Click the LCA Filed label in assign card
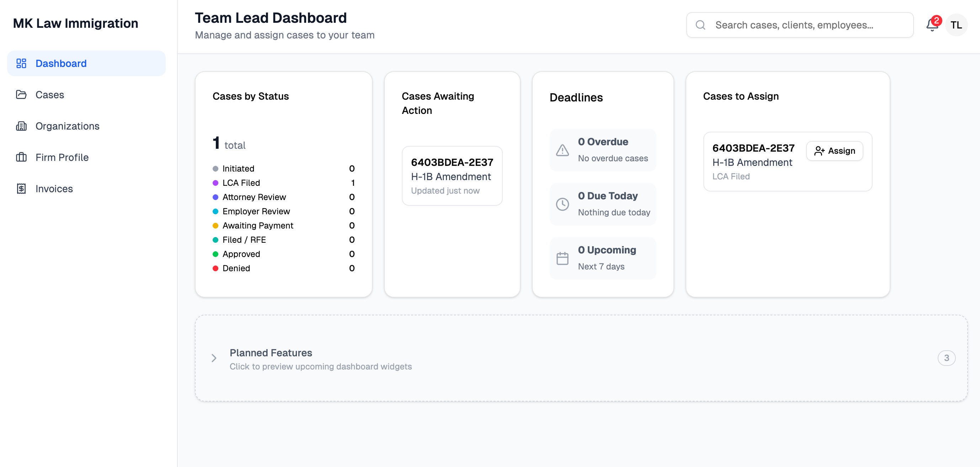The width and height of the screenshot is (980, 467). [731, 176]
